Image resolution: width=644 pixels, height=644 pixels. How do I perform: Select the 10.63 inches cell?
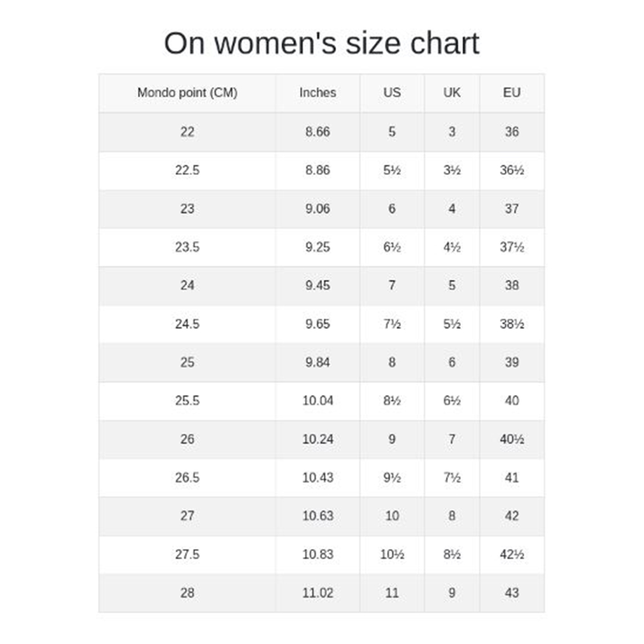(x=317, y=516)
